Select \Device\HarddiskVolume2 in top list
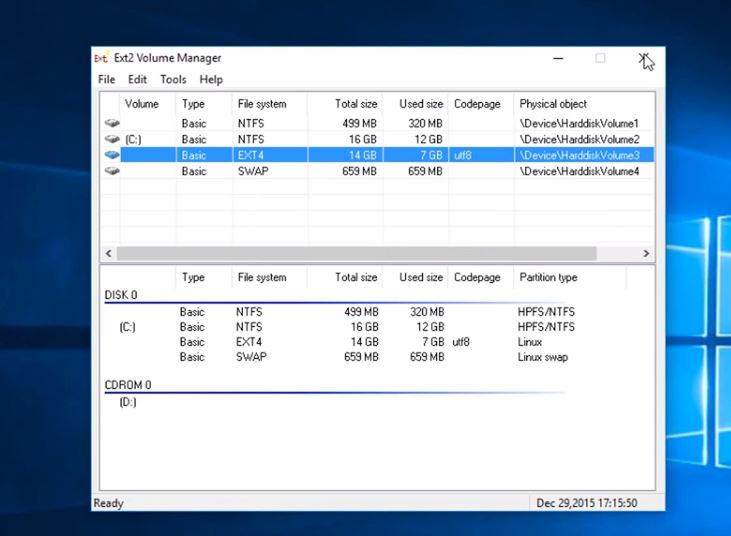The image size is (731, 536). [579, 139]
